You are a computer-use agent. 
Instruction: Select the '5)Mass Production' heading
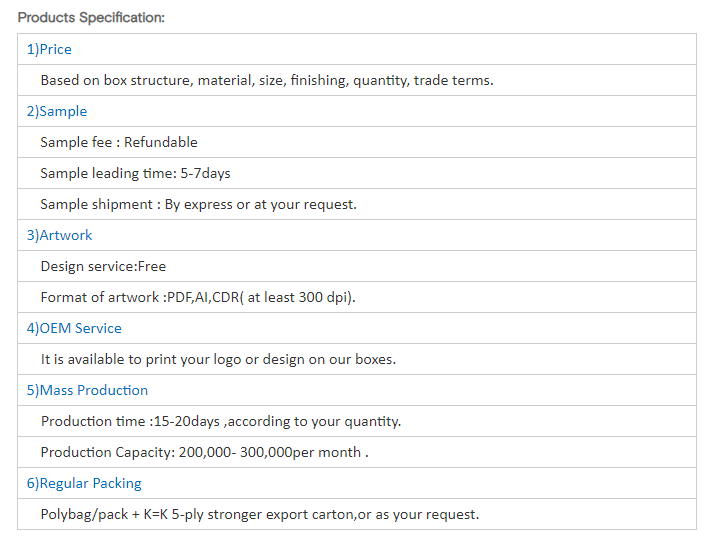(x=87, y=390)
